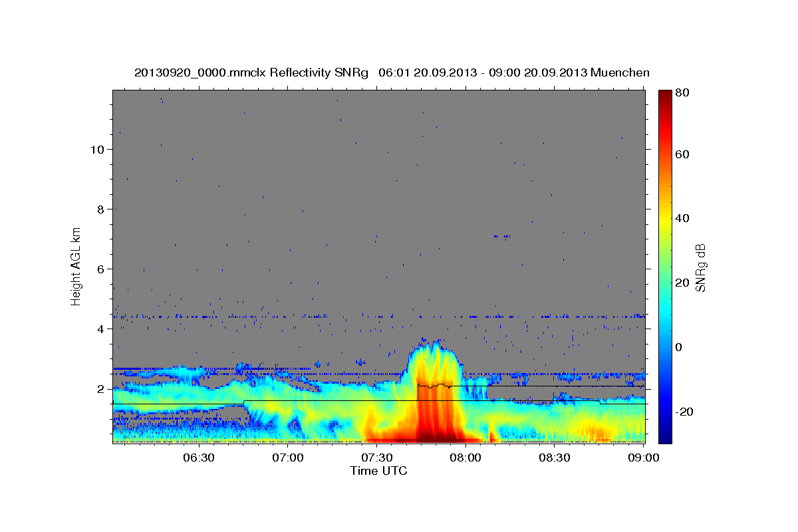The width and height of the screenshot is (798, 532).
Task: Click the height tick label 8
Action: pos(101,209)
